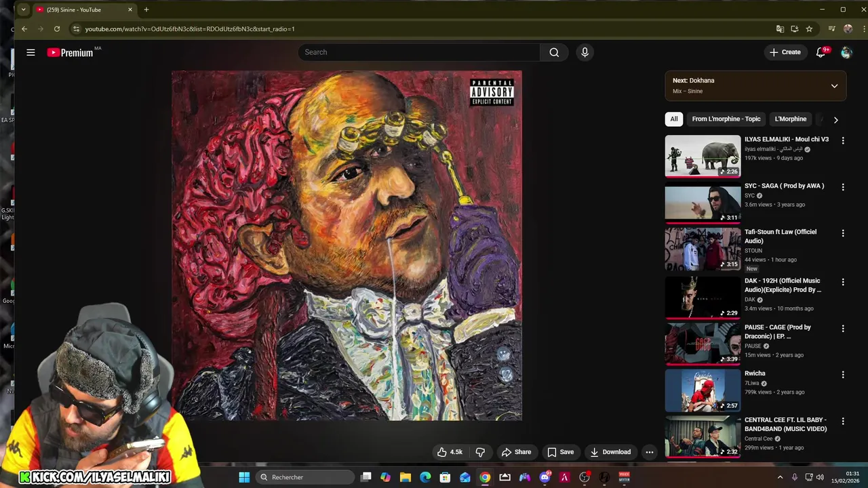The width and height of the screenshot is (868, 488).
Task: Open Central Cee channel link
Action: coord(759,439)
